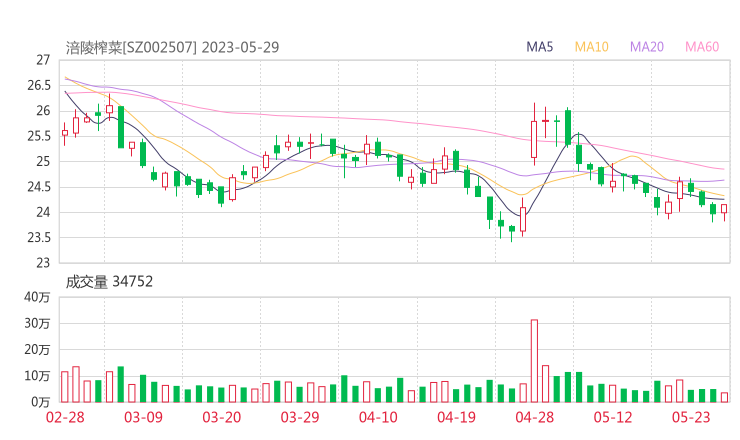Screen dimensions: 740x440
Task: Click the 04-19 date axis label
Action: point(456,417)
